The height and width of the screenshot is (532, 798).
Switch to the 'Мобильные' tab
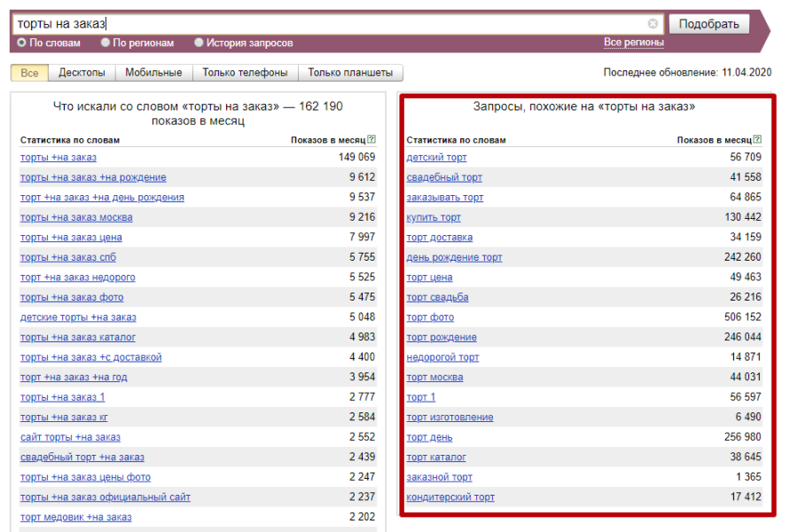coord(153,73)
